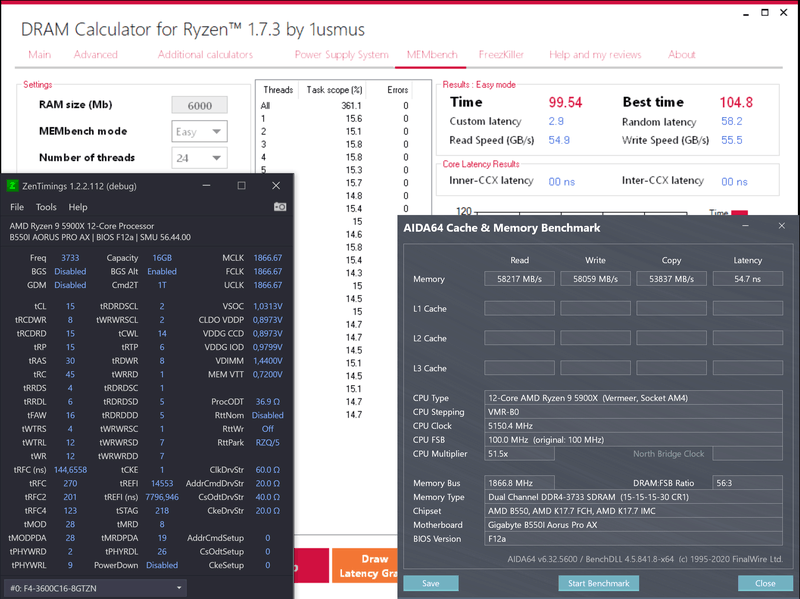The height and width of the screenshot is (599, 800).
Task: Expand the MEMbench mode dropdown
Action: pyautogui.click(x=199, y=132)
